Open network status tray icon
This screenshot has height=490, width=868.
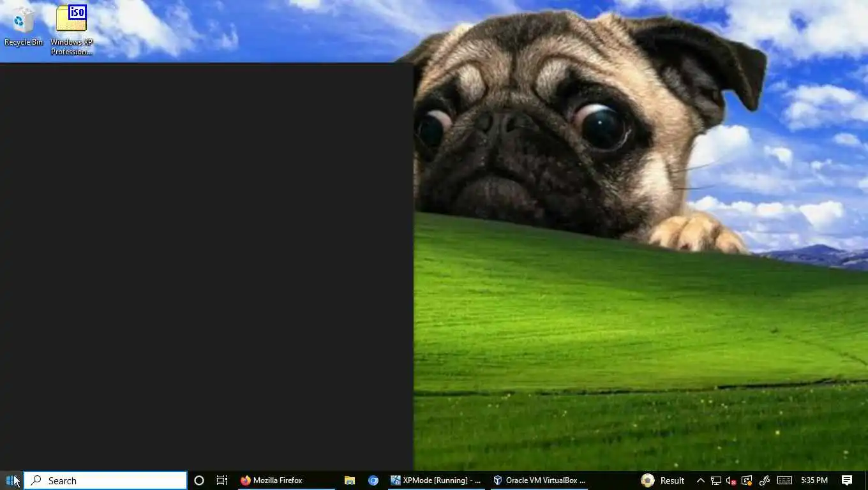click(x=716, y=480)
